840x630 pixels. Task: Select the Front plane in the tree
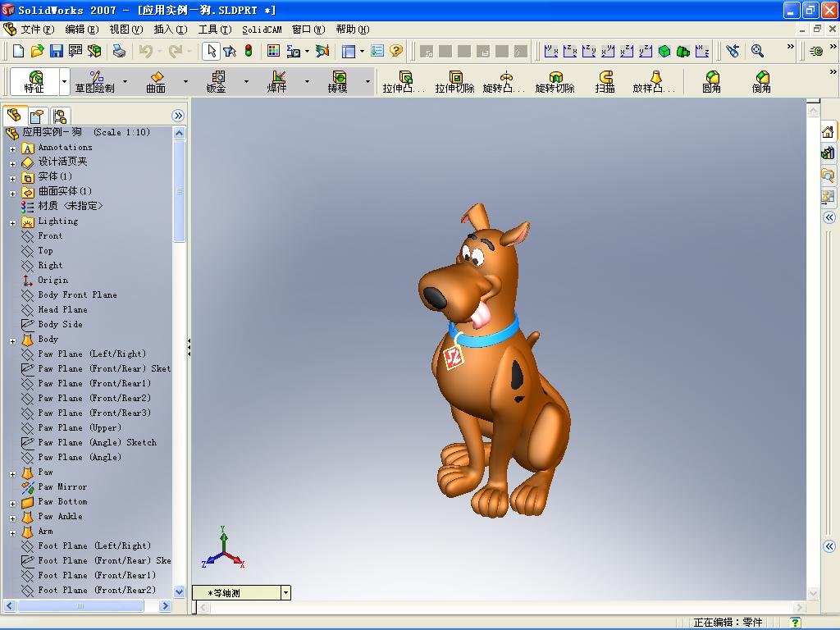click(x=50, y=235)
